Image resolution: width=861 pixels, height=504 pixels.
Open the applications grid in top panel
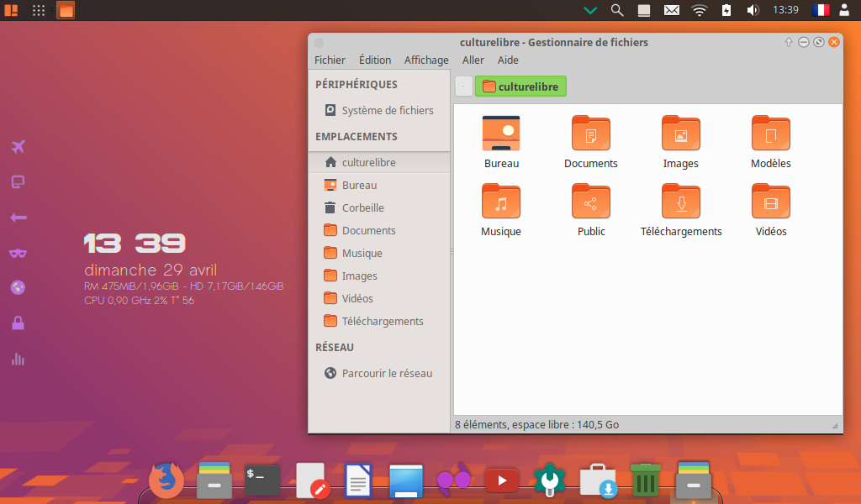(x=39, y=10)
